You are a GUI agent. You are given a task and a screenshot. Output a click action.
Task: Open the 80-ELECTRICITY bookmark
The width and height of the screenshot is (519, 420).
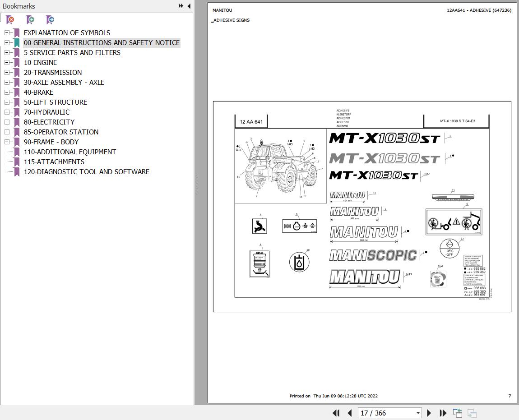pos(49,122)
